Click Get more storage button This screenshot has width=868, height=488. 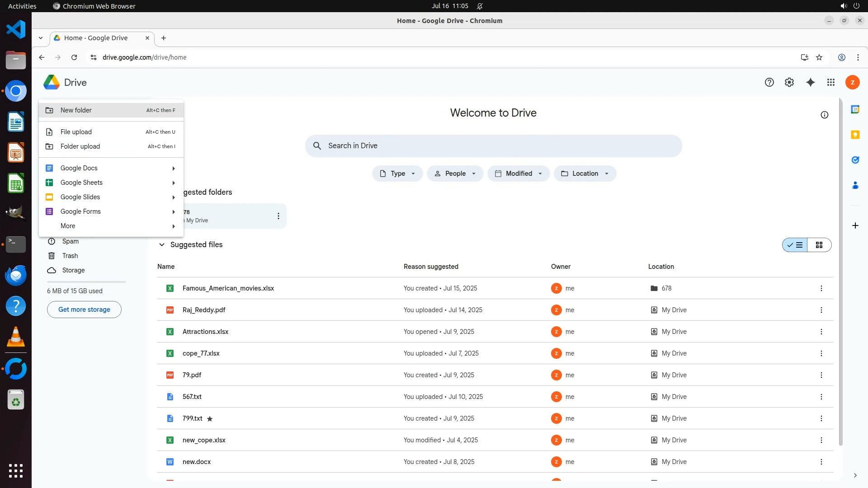click(84, 310)
